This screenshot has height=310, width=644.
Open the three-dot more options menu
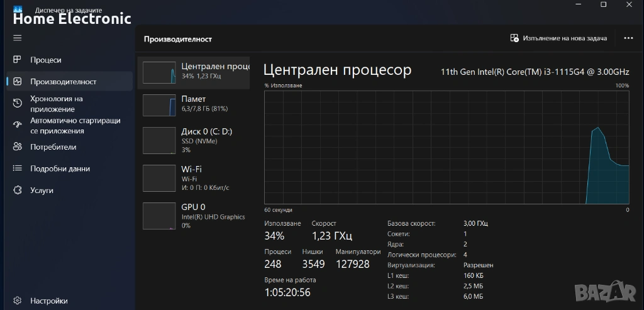pyautogui.click(x=628, y=38)
